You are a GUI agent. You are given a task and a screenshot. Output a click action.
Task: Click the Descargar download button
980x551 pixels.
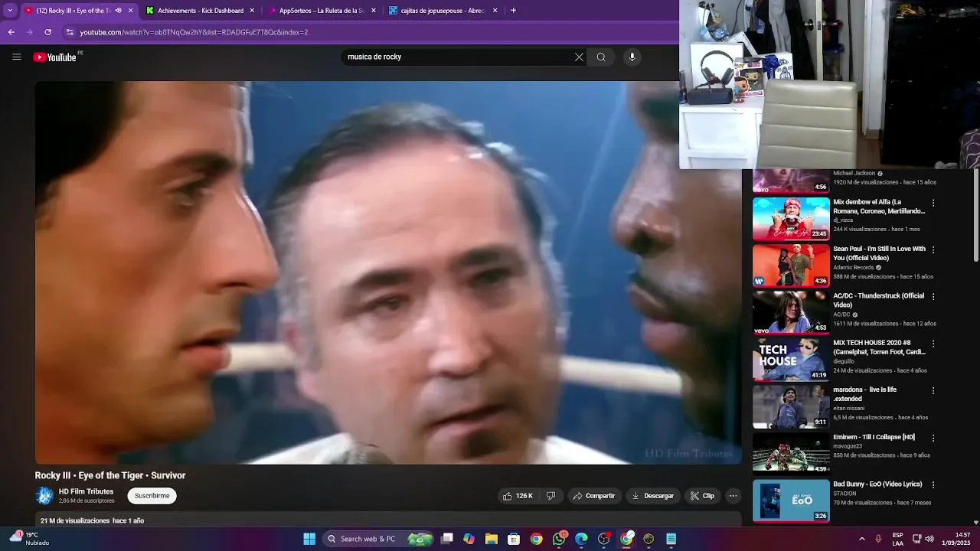(x=652, y=496)
